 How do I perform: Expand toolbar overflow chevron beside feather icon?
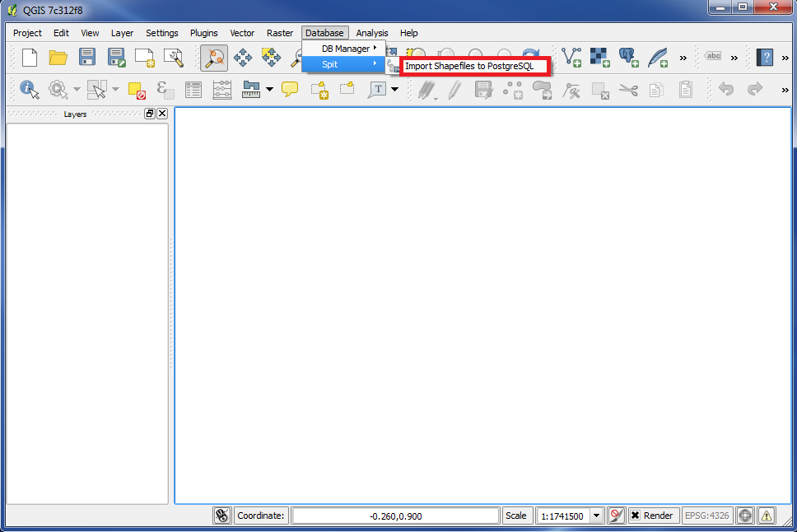click(683, 58)
